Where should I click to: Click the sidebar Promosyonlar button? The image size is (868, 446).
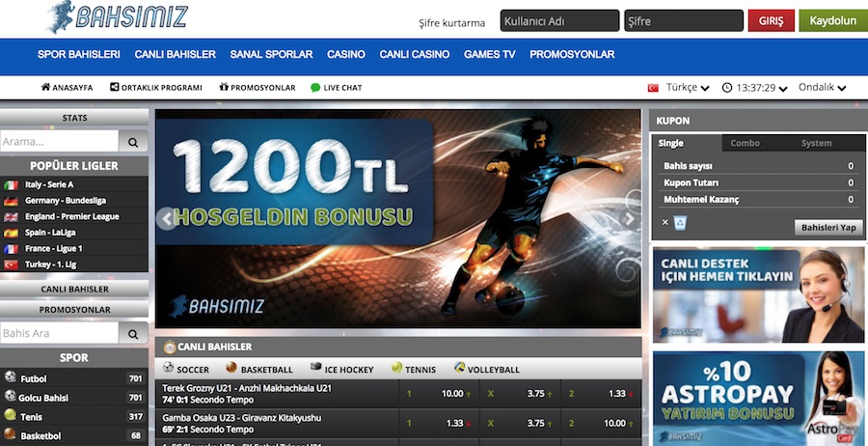tap(74, 310)
